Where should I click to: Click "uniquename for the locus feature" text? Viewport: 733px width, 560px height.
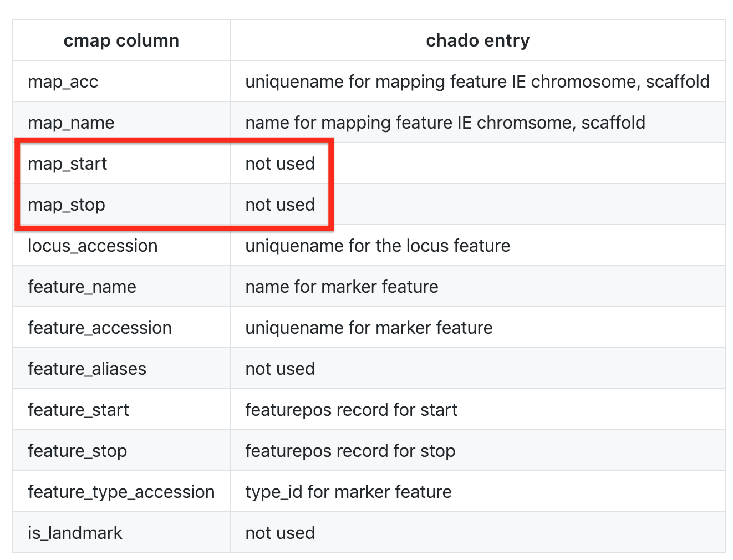click(x=378, y=246)
